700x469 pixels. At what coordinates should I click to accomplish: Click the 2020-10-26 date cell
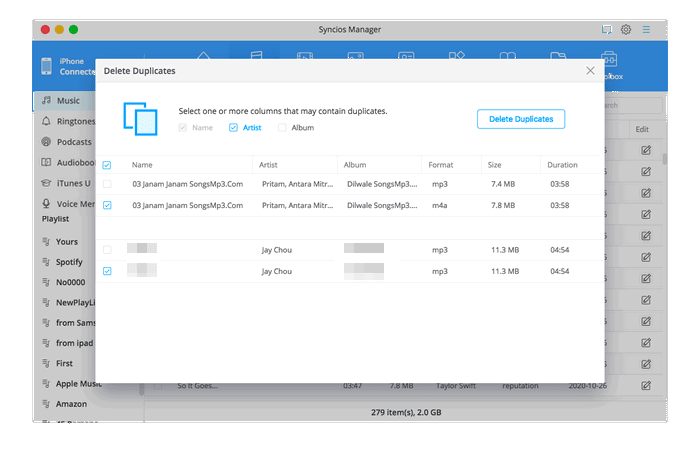(x=588, y=386)
